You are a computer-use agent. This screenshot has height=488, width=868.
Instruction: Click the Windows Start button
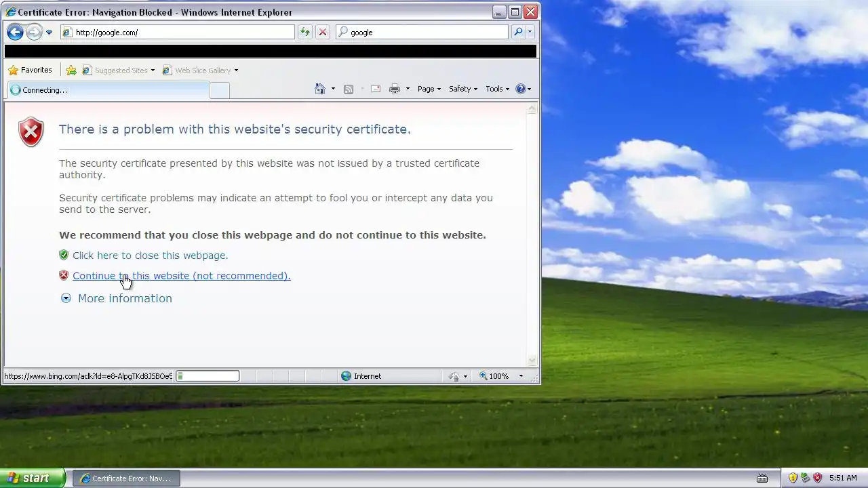(33, 478)
